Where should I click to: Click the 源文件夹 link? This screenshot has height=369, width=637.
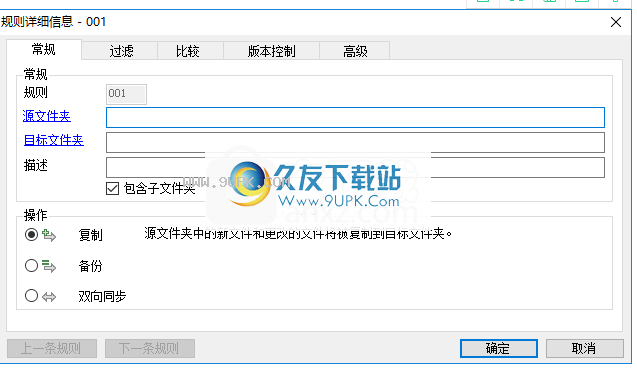pyautogui.click(x=47, y=116)
